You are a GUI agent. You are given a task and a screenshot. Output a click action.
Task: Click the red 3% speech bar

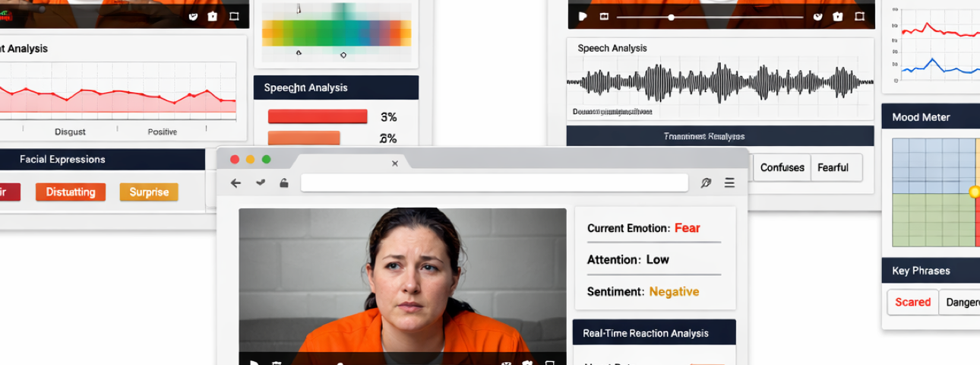[x=318, y=116]
